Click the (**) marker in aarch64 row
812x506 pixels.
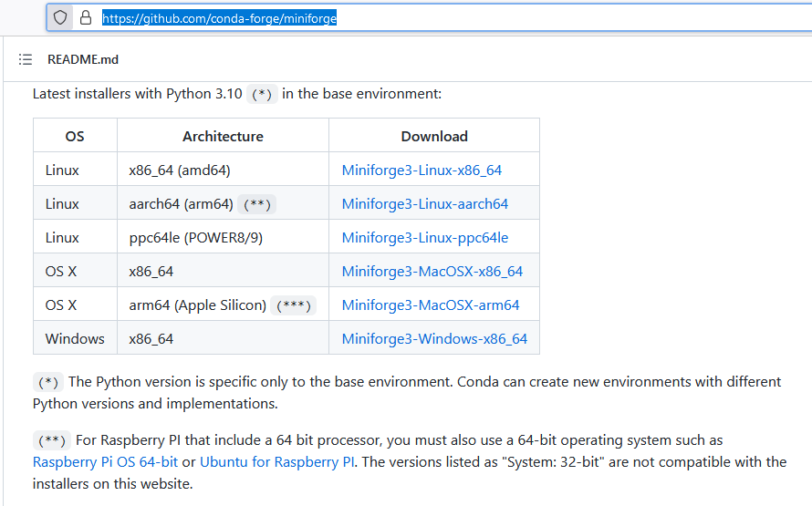click(x=257, y=204)
